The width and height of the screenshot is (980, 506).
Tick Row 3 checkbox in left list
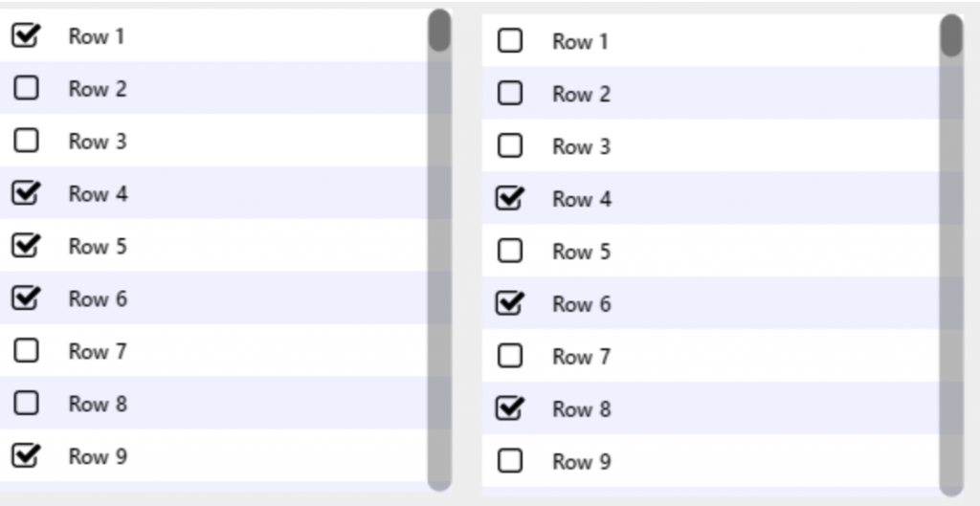(26, 142)
